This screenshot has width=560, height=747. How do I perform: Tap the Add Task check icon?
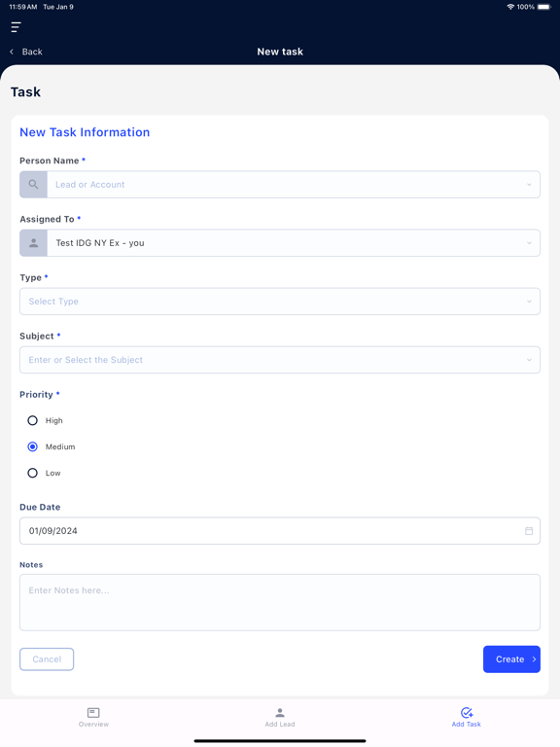467,712
